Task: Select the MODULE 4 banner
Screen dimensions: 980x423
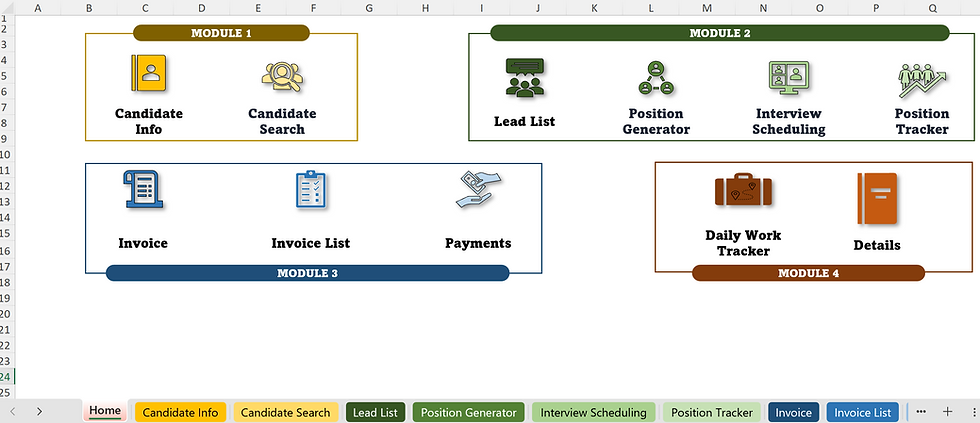Action: pyautogui.click(x=808, y=273)
